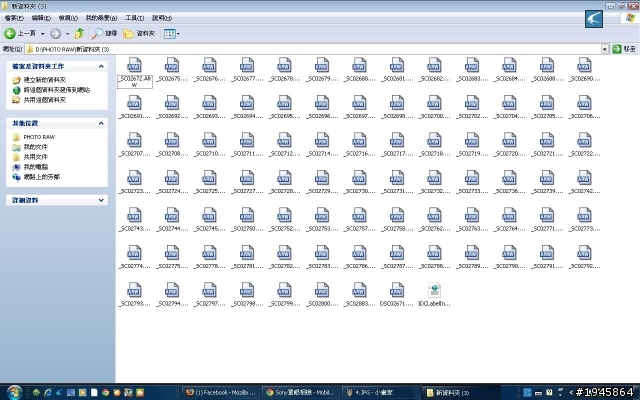Select the _SC02781 ARW file icon

pyautogui.click(x=247, y=253)
